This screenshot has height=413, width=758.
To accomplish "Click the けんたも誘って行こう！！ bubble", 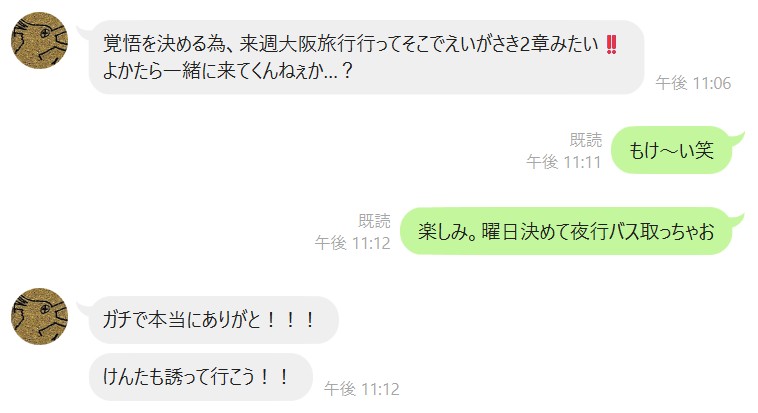I will tap(201, 377).
